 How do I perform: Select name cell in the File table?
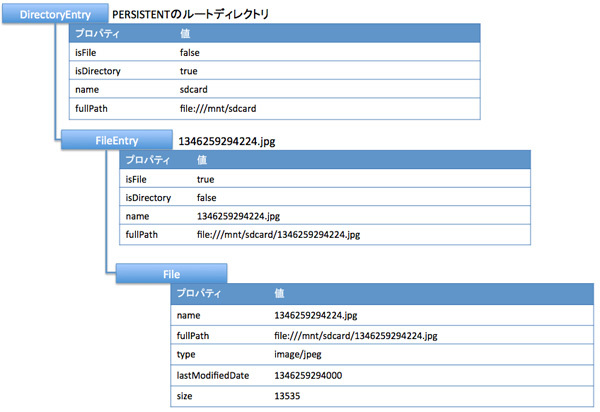pos(188,315)
